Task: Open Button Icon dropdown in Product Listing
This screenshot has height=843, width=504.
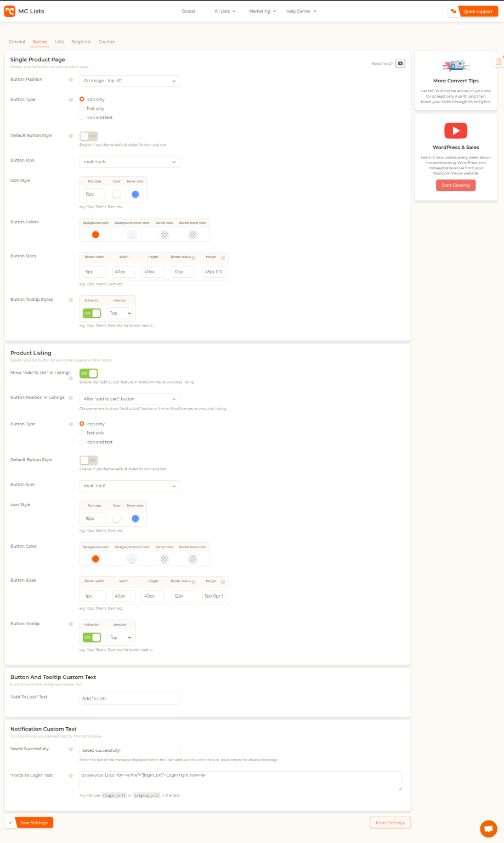Action: point(129,486)
